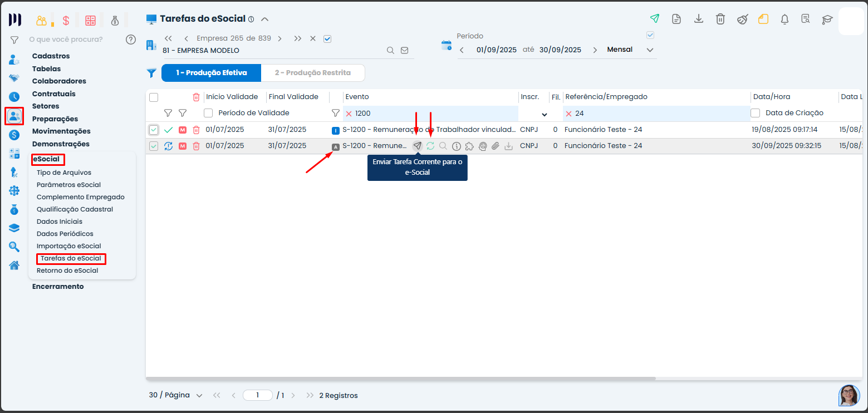Switch to 2 - Produção Restrita tab

(x=312, y=73)
